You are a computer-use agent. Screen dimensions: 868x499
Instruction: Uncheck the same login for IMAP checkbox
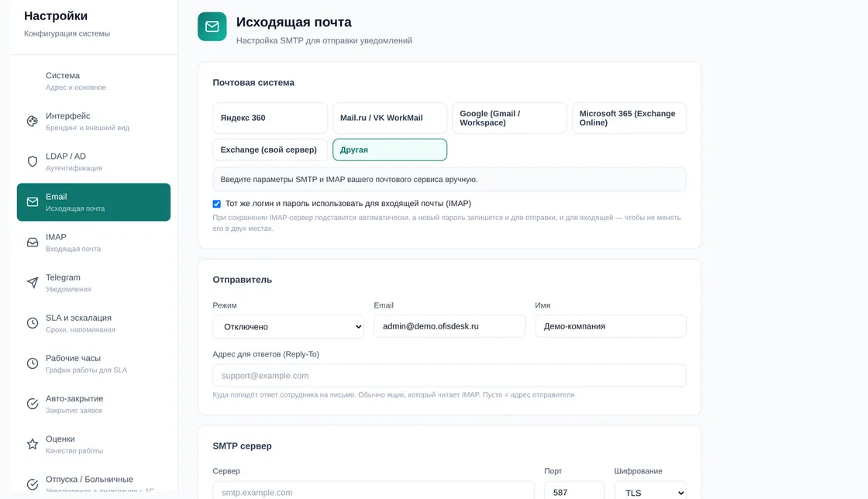coord(216,204)
